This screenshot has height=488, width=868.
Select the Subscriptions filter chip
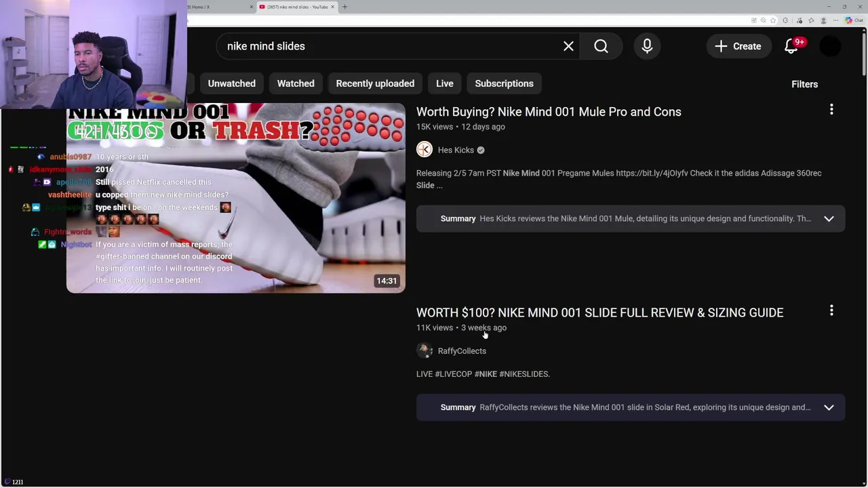[x=504, y=83]
